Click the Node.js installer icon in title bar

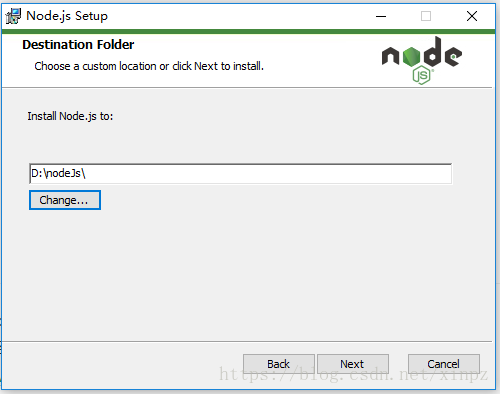click(x=13, y=16)
